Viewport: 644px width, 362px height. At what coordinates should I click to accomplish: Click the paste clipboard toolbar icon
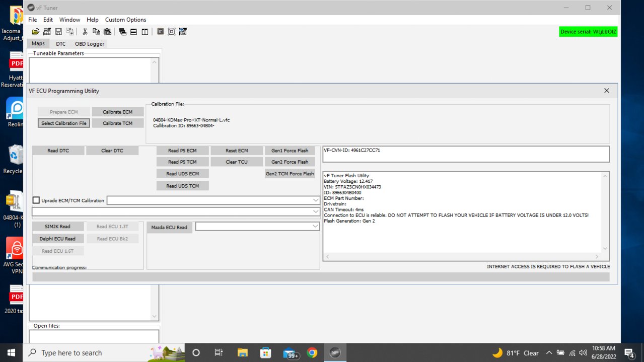(x=107, y=31)
